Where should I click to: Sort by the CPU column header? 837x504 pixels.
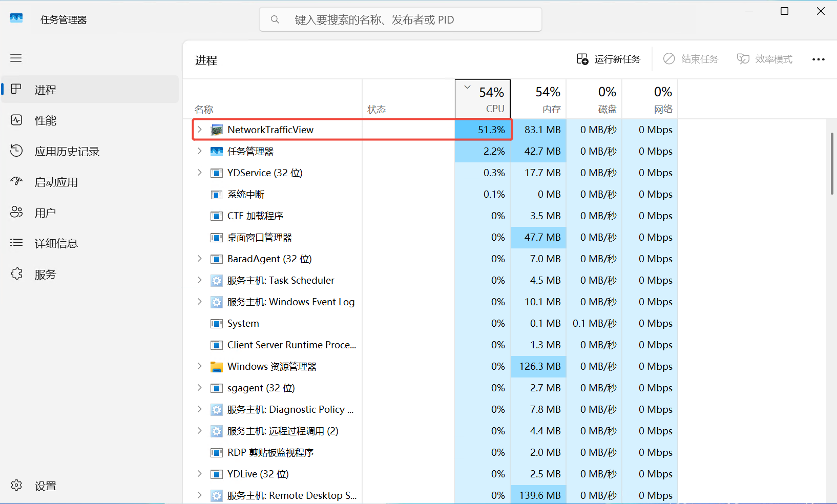click(x=483, y=99)
